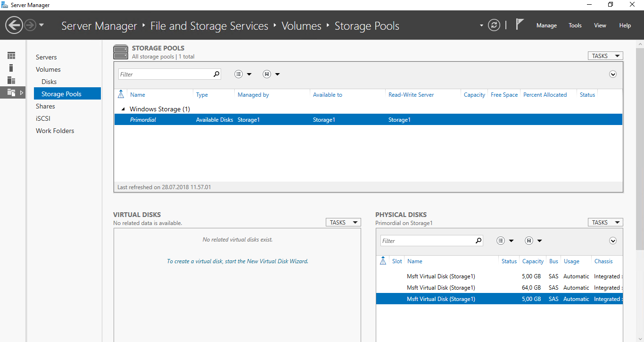Expand the Storage Pools filter chevron

coord(612,74)
